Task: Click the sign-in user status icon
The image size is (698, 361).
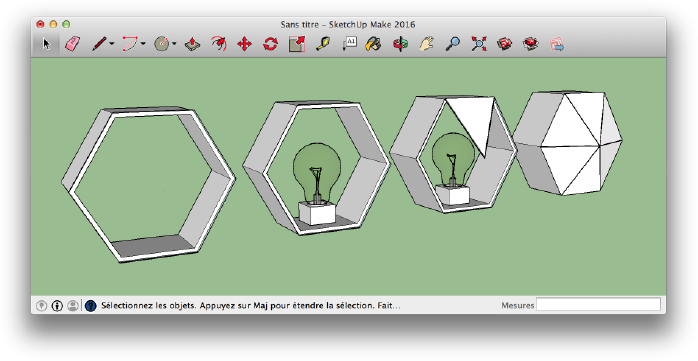Action: click(73, 306)
